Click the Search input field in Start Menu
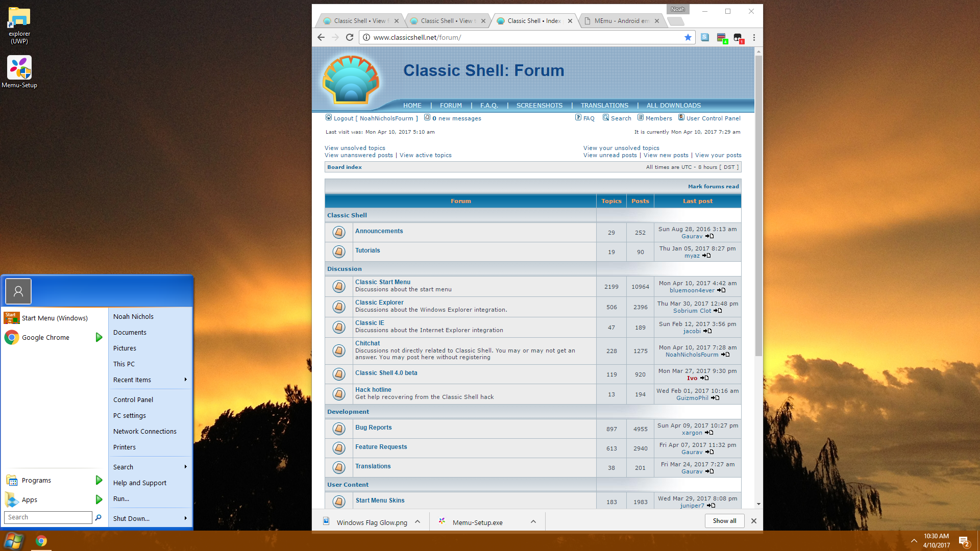This screenshot has height=551, width=980. pyautogui.click(x=47, y=517)
